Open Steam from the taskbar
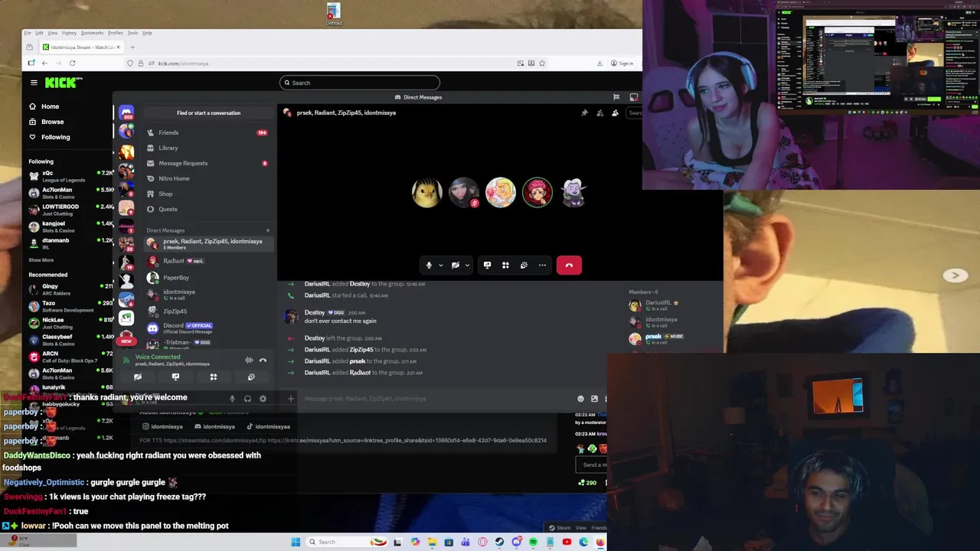The width and height of the screenshot is (980, 551). coord(499,542)
